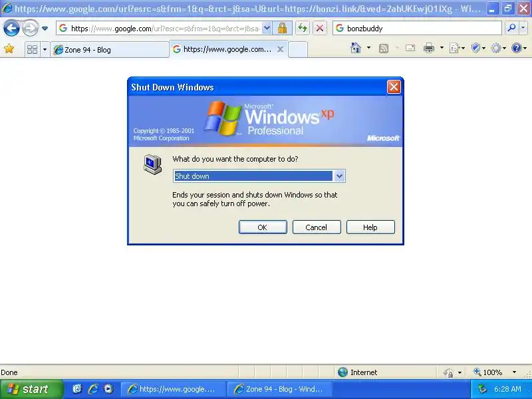
Task: Launch Show Desktop quick launch icon
Action: click(78, 389)
